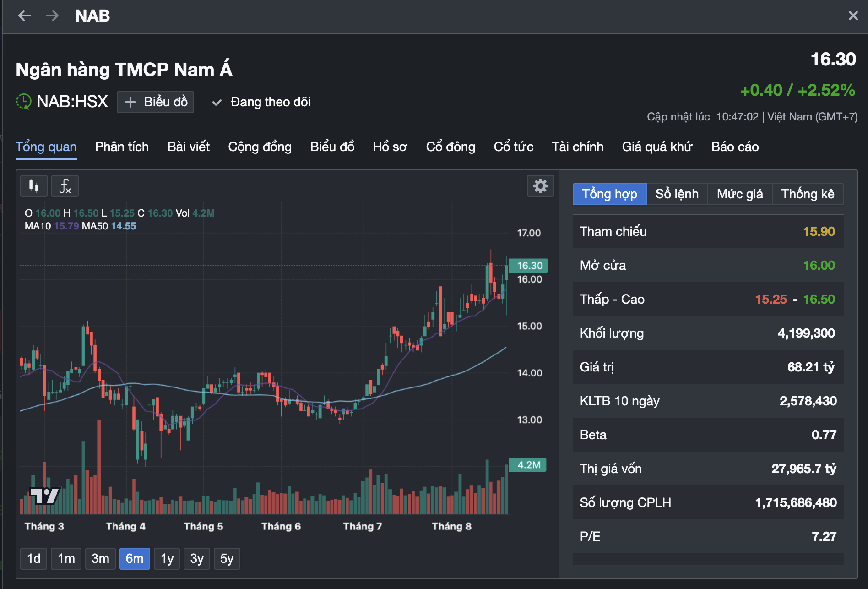Switch to the Phân tích tab
868x589 pixels.
(x=122, y=147)
